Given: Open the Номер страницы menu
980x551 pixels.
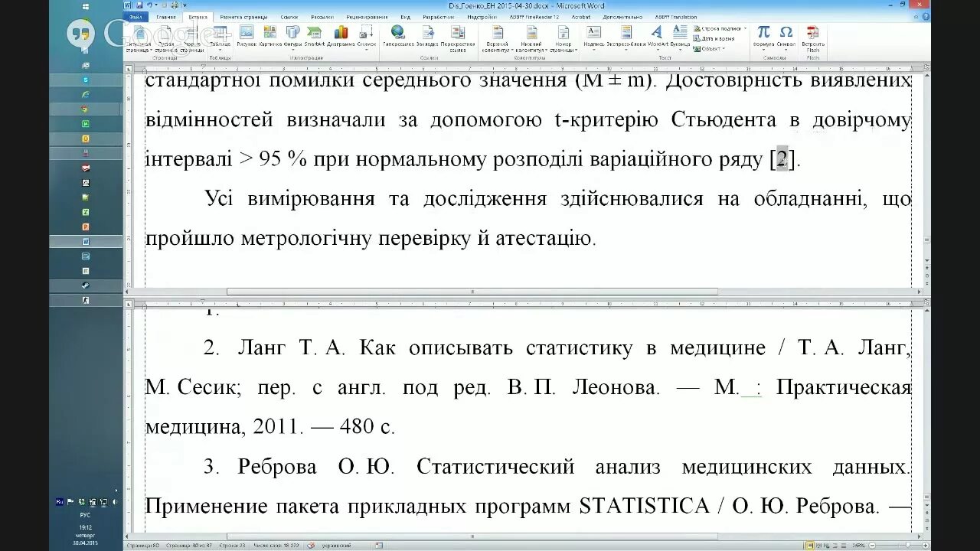Looking at the screenshot, I should click(563, 38).
